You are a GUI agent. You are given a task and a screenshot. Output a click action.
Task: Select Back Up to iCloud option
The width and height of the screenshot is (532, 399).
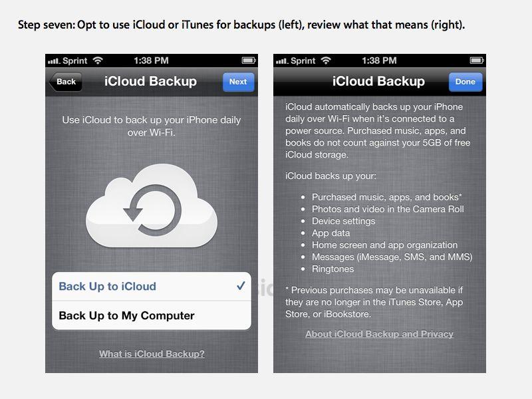[152, 287]
